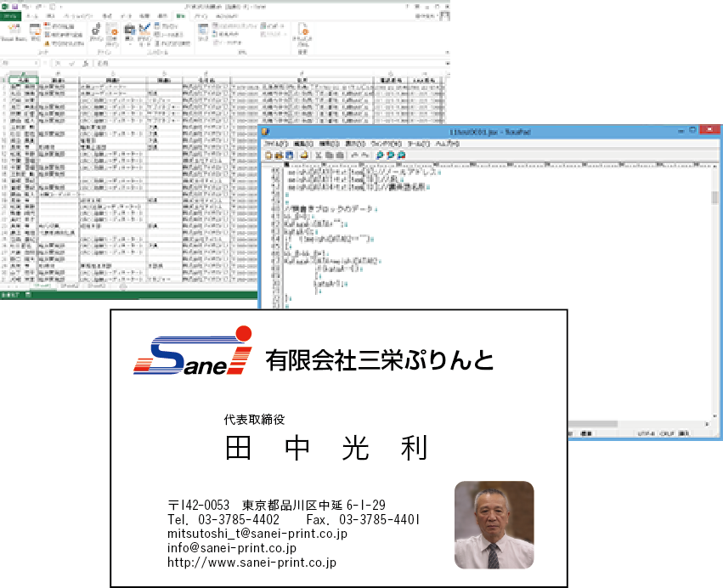Expand the Insert controls dropdown
Screen dimensions: 723x588
130,34
